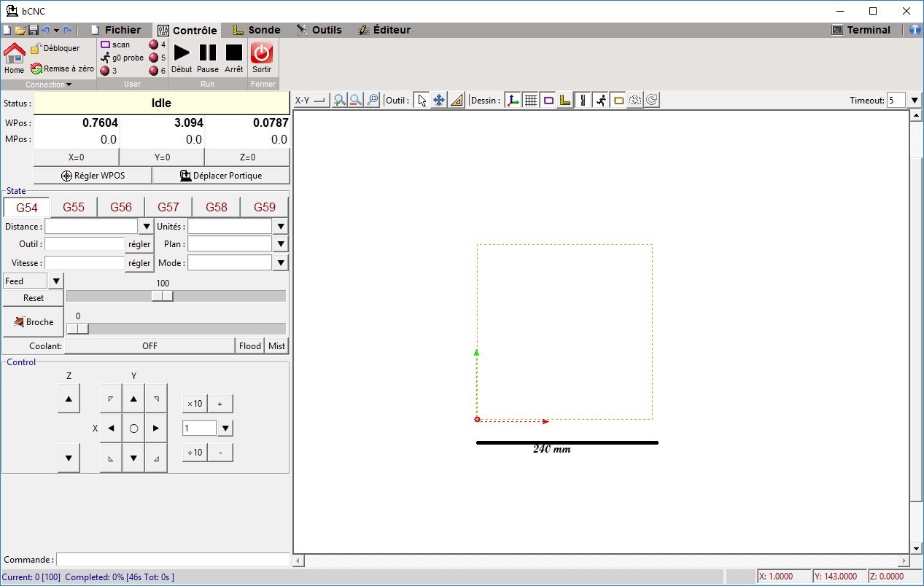Click user button 4
The height and width of the screenshot is (586, 924).
tap(158, 44)
